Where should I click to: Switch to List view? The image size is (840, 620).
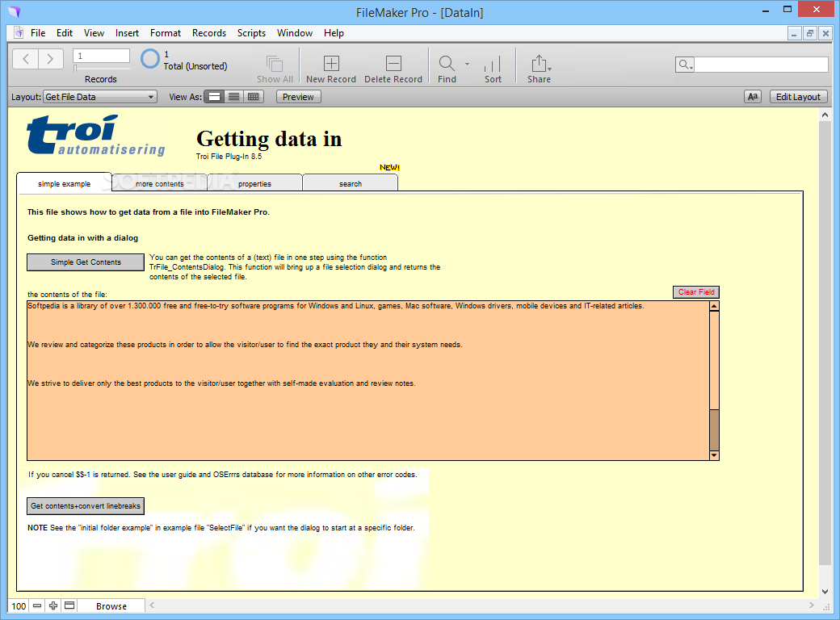[234, 97]
